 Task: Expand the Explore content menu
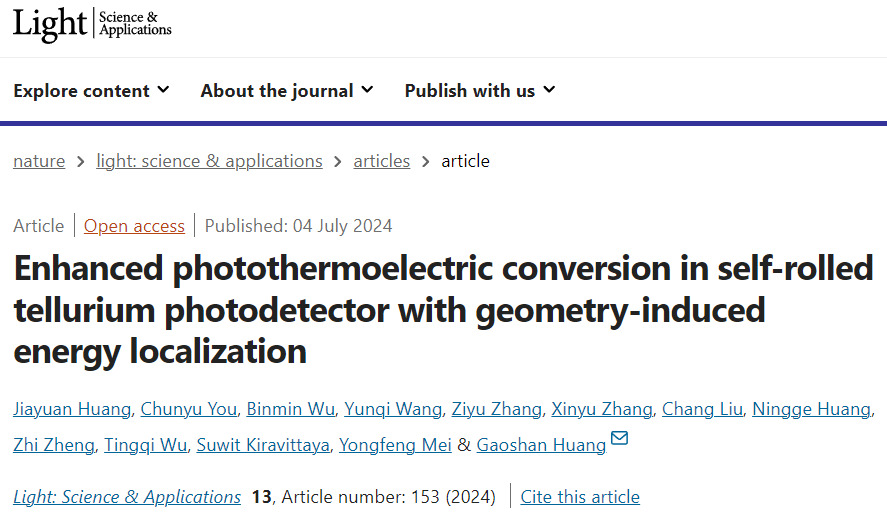pos(91,90)
